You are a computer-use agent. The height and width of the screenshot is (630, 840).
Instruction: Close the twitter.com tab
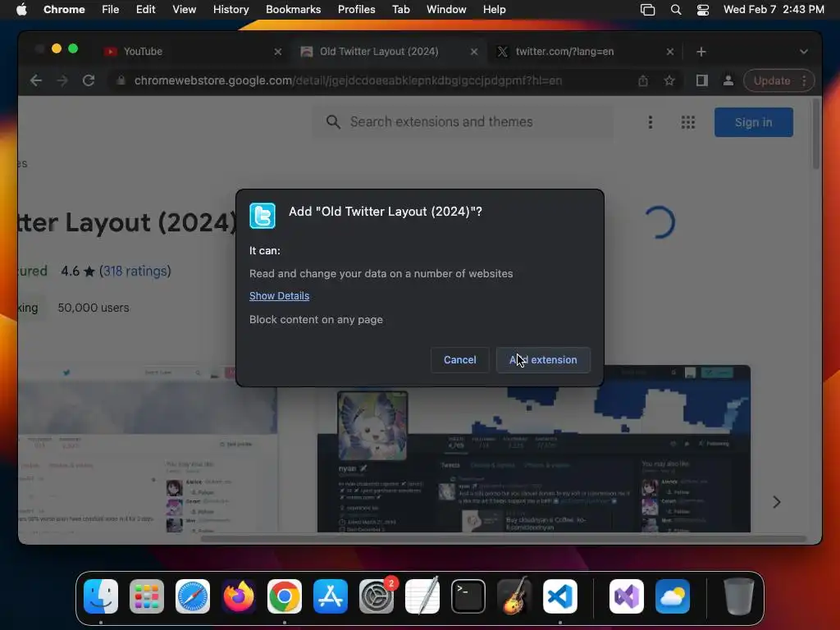[x=670, y=52]
